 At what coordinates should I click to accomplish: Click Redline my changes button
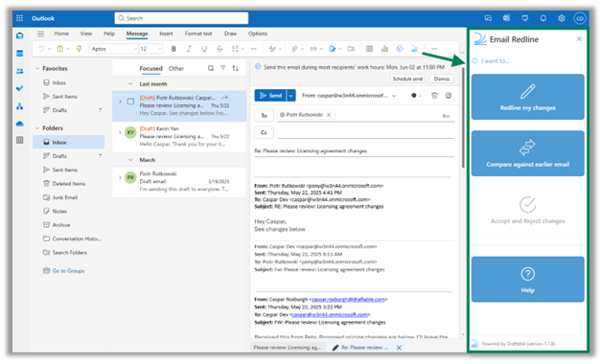click(x=527, y=97)
